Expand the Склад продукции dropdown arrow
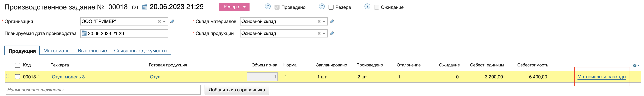 [324, 33]
